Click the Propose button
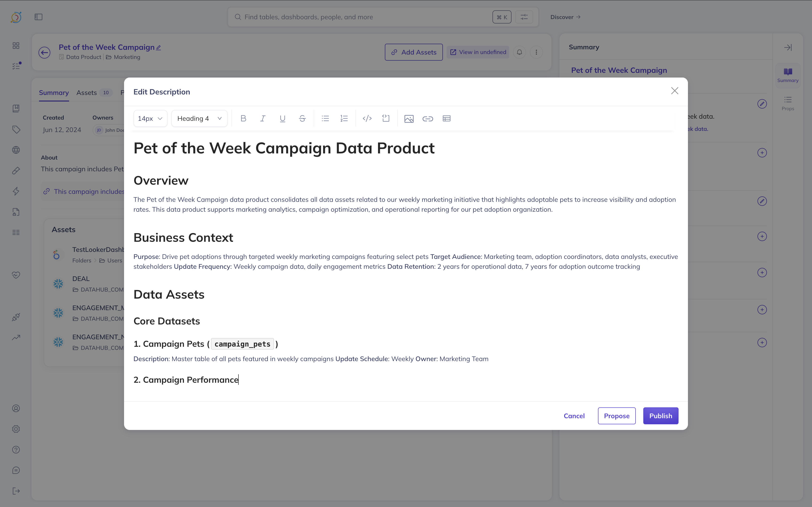The image size is (812, 507). point(617,416)
